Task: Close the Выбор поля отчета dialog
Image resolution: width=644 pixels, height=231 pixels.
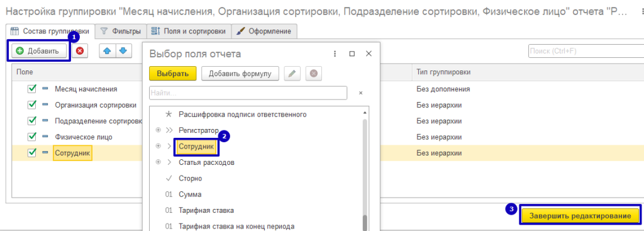Action: pyautogui.click(x=369, y=54)
